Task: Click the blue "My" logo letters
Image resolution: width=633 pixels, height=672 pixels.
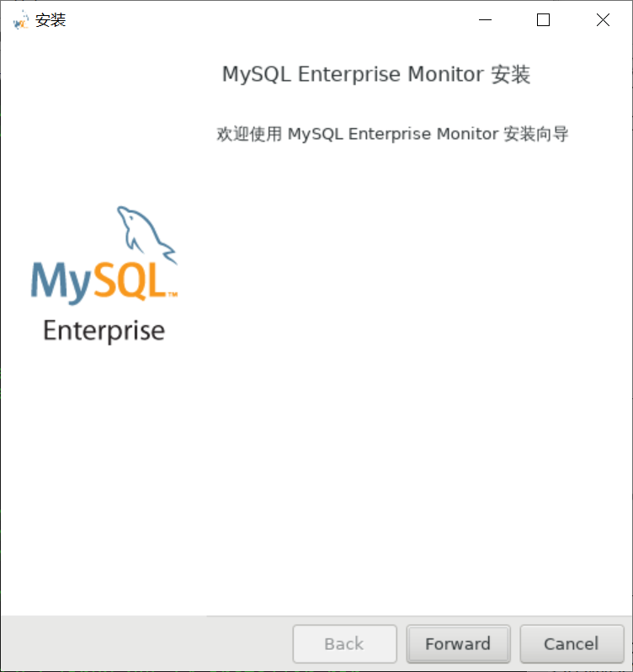Action: pyautogui.click(x=61, y=283)
